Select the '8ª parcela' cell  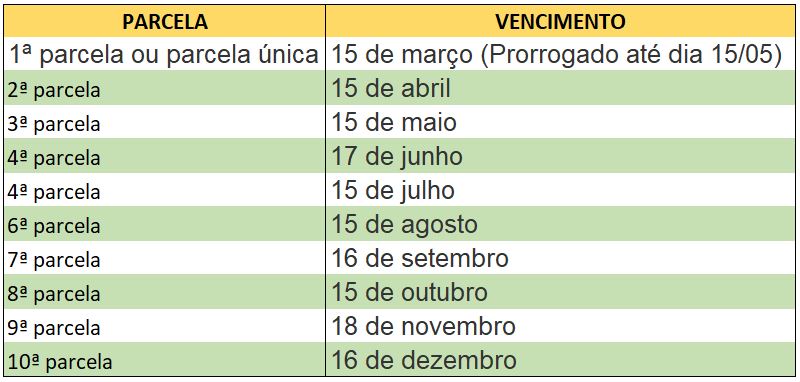tap(165, 292)
